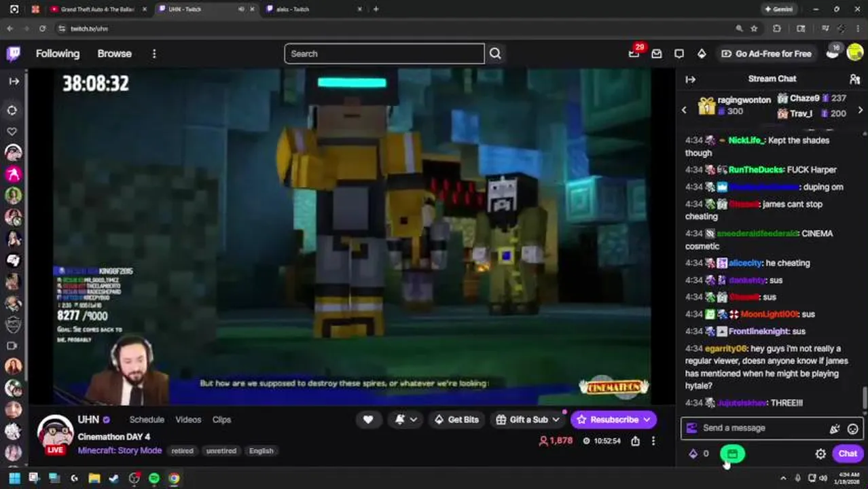Focus the Twitch search field
The image size is (868, 489).
click(x=384, y=54)
